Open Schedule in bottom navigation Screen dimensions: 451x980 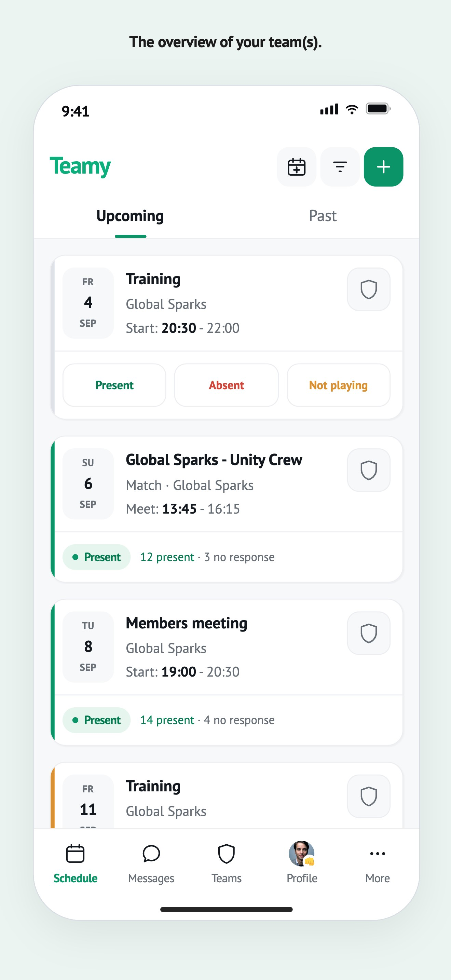tap(75, 863)
